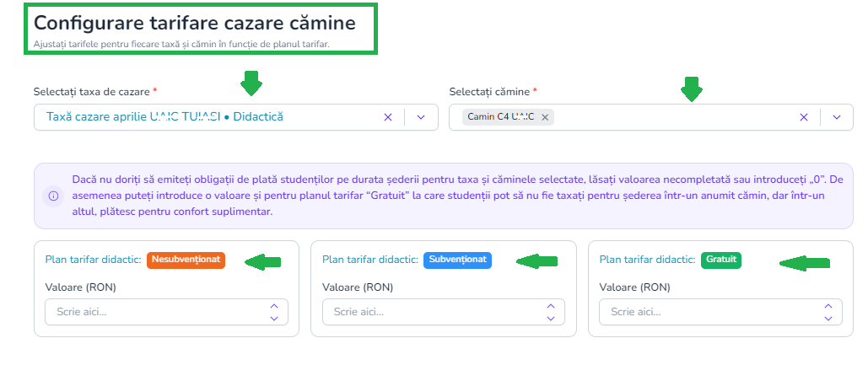Increment the Subvenționat plan value
Viewport: 868px width, 365px height.
click(551, 306)
